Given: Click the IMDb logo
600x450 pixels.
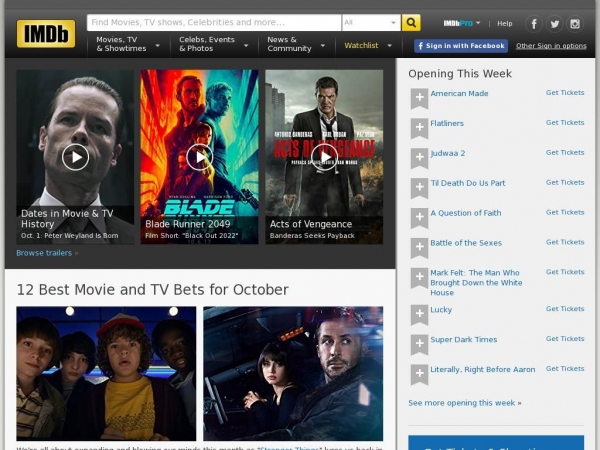Looking at the screenshot, I should pos(46,34).
